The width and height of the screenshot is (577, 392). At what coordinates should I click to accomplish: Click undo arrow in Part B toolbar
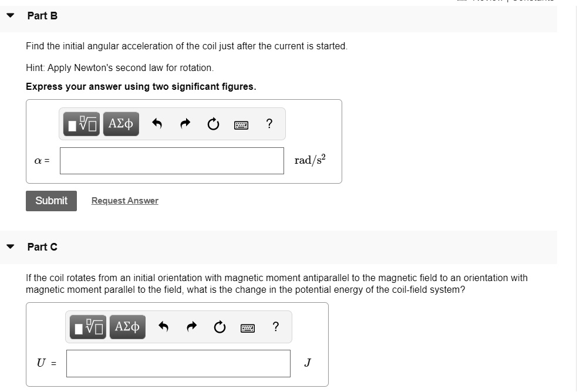157,124
